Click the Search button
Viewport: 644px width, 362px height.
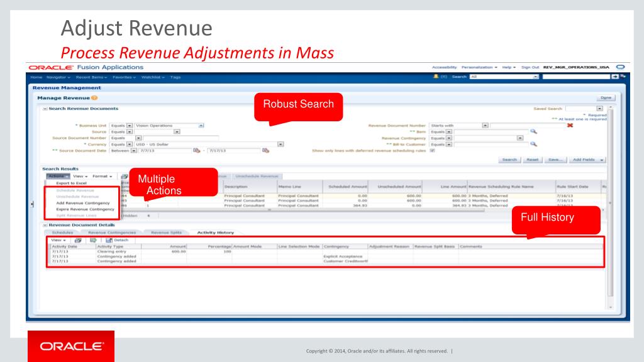coord(509,160)
